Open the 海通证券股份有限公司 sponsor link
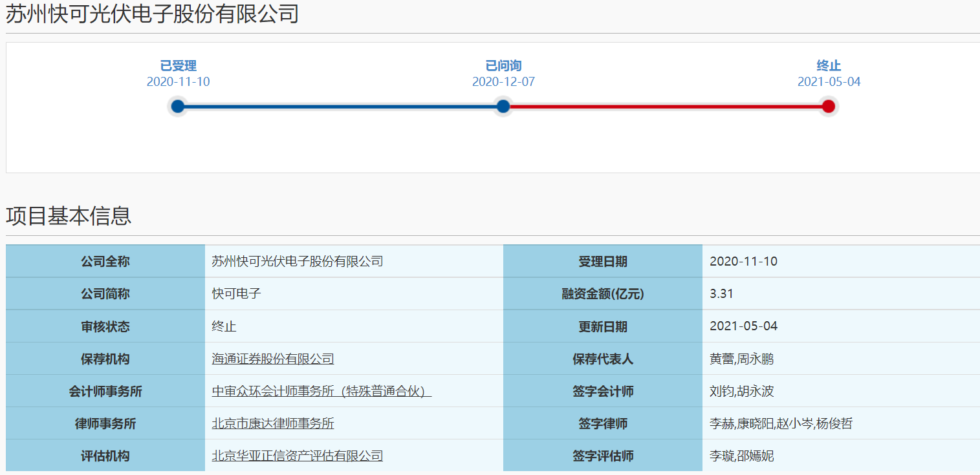The width and height of the screenshot is (980, 475). [273, 359]
